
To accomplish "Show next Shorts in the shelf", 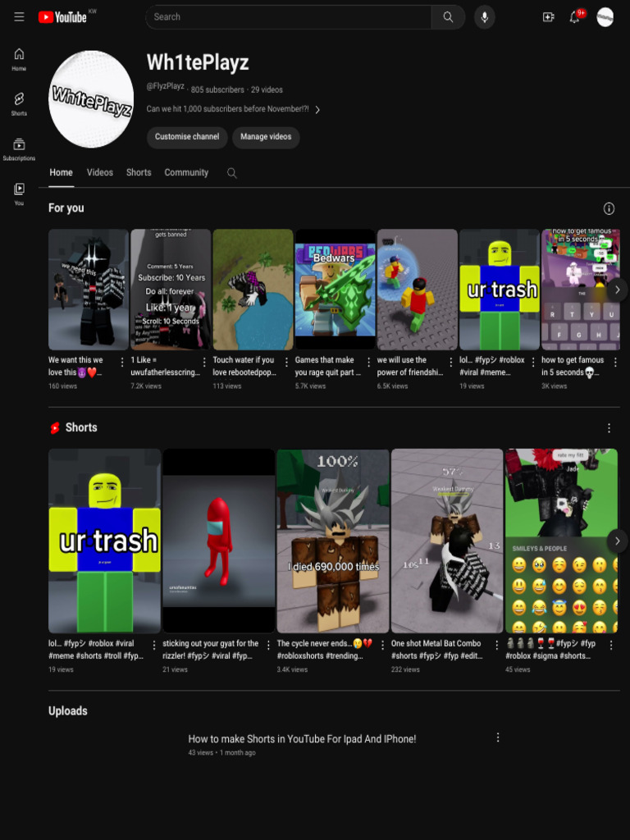I will [617, 541].
